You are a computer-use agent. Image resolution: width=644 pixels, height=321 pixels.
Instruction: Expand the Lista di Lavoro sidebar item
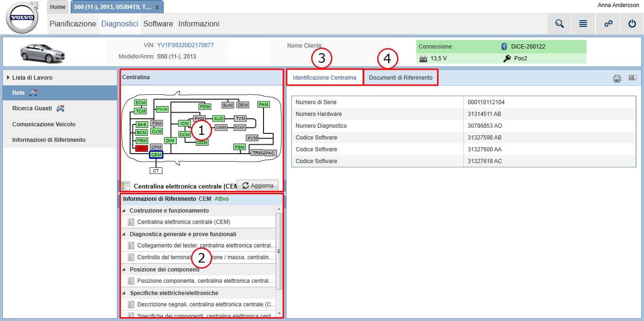pyautogui.click(x=59, y=77)
